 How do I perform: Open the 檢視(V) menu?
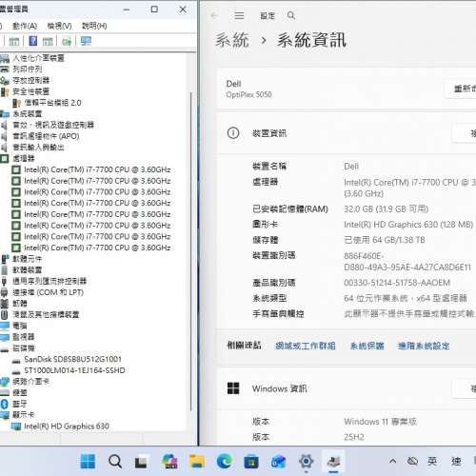click(59, 26)
